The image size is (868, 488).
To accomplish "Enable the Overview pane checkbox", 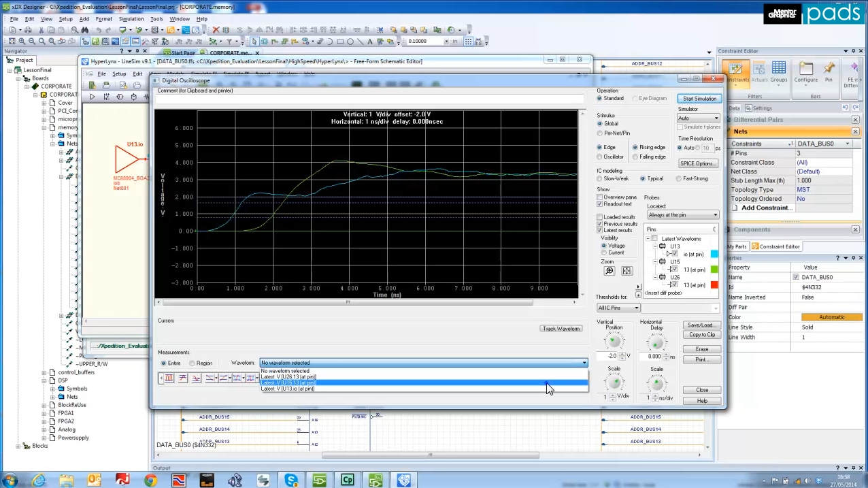I will click(600, 197).
